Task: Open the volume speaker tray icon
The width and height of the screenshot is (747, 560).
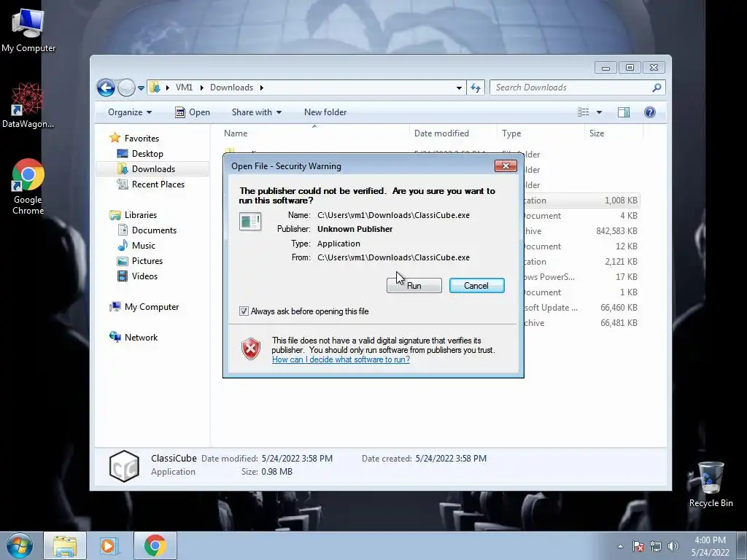Action: 673,546
